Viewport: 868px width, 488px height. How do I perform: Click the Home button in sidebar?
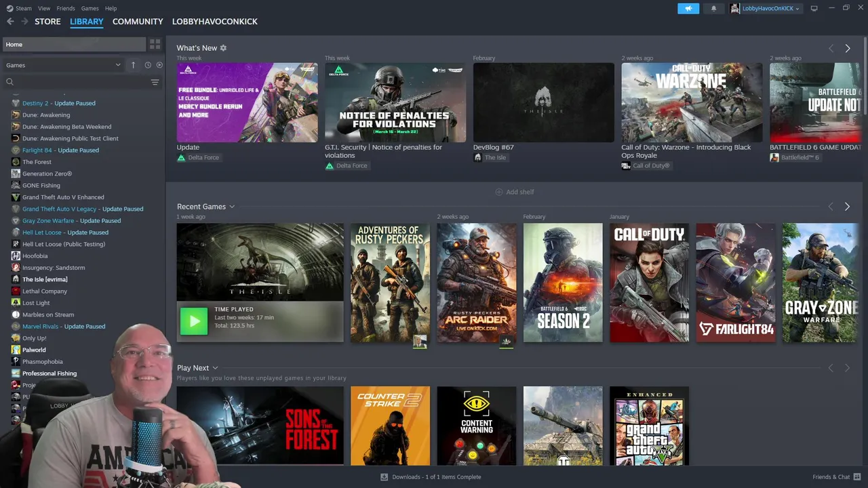tap(73, 45)
